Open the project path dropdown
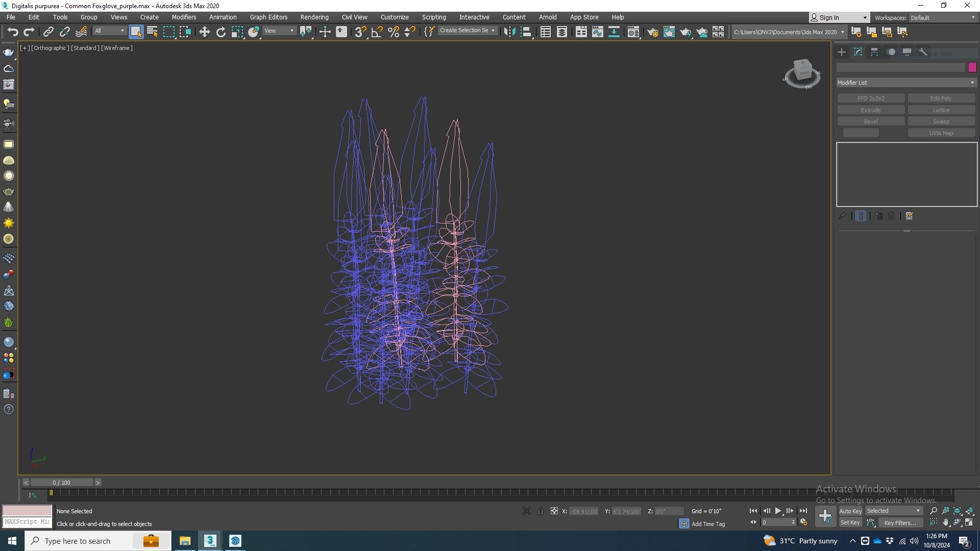980x551 pixels. click(789, 32)
